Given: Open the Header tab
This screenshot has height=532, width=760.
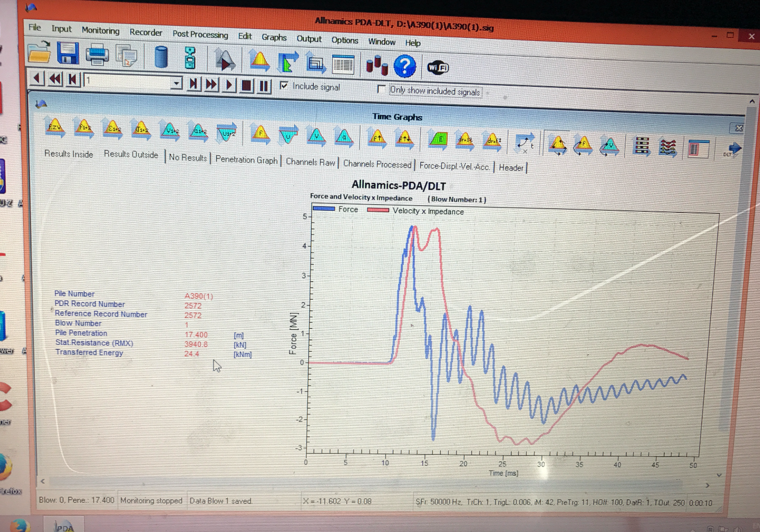Looking at the screenshot, I should point(511,168).
